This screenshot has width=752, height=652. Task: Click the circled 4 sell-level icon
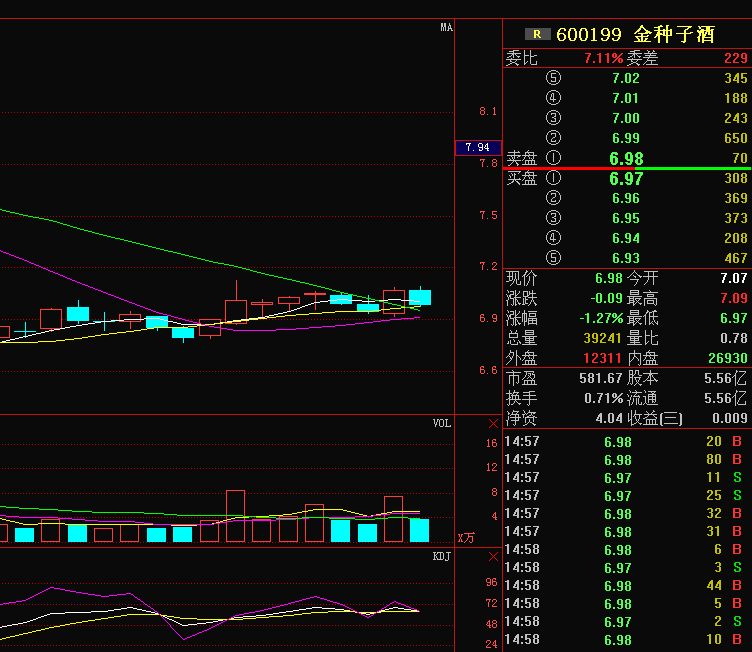[x=553, y=98]
